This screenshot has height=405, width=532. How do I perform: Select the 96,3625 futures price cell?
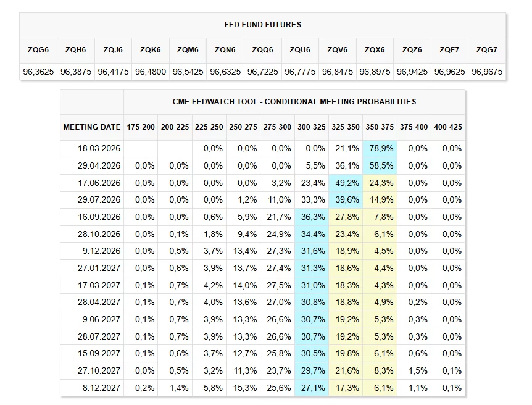click(38, 72)
